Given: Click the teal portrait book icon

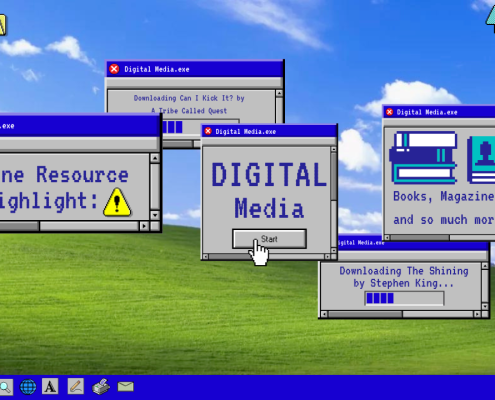Looking at the screenshot, I should click(x=481, y=160).
